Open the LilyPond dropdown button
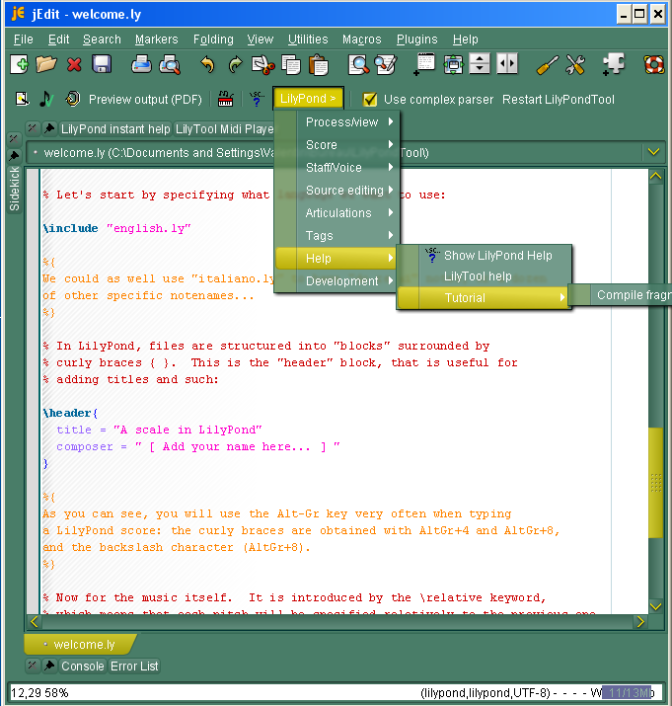 (x=309, y=99)
